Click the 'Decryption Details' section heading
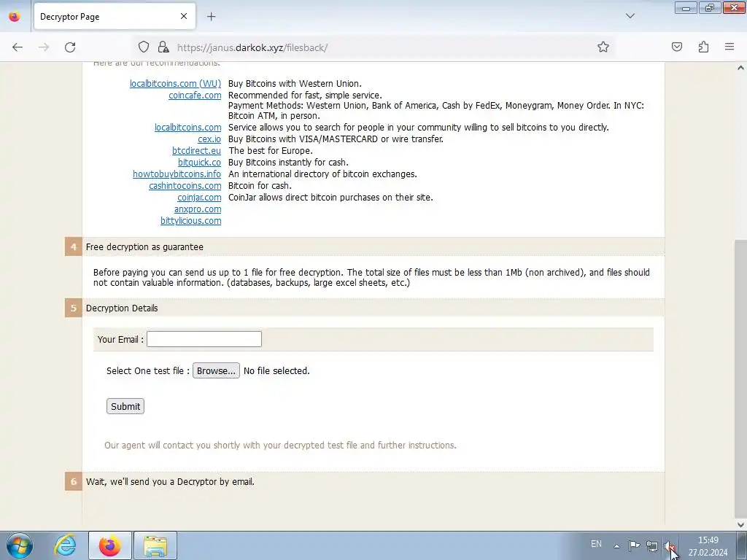Image resolution: width=747 pixels, height=560 pixels. click(122, 308)
